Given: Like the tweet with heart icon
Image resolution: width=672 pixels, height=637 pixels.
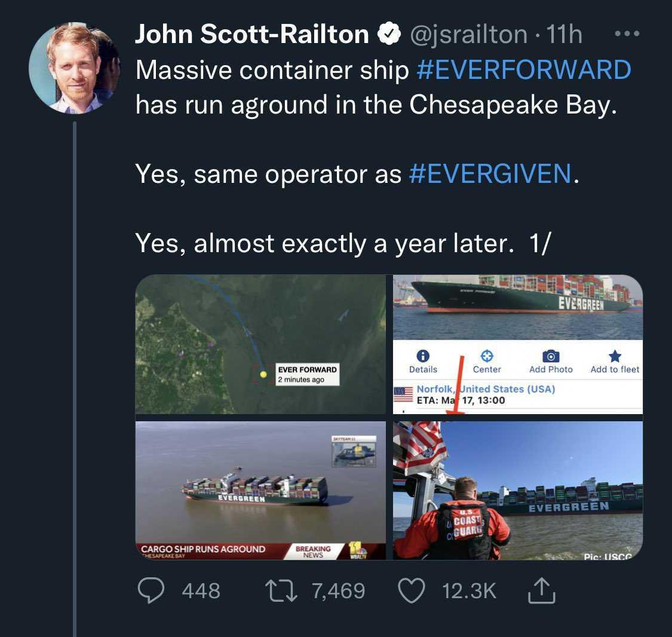Looking at the screenshot, I should coord(410,591).
